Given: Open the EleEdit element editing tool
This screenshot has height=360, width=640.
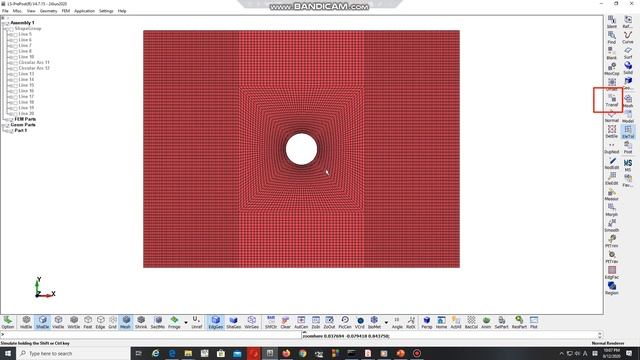Looking at the screenshot, I should tap(611, 179).
